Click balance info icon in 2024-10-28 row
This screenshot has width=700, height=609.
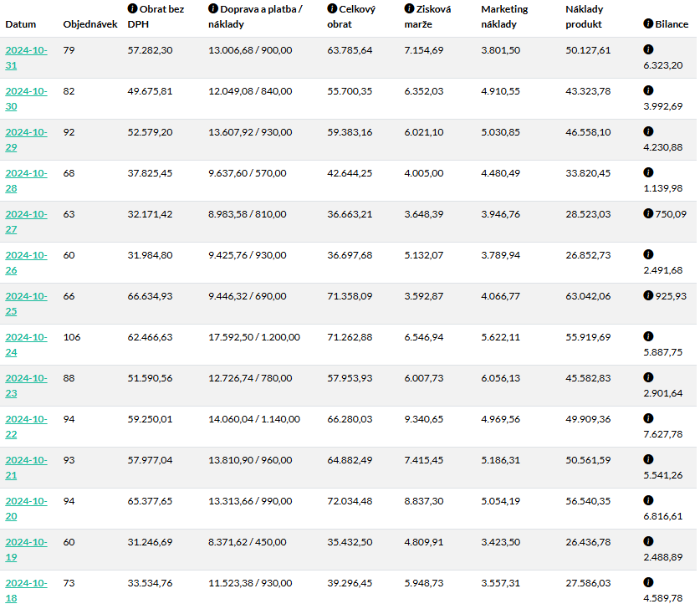(x=648, y=173)
